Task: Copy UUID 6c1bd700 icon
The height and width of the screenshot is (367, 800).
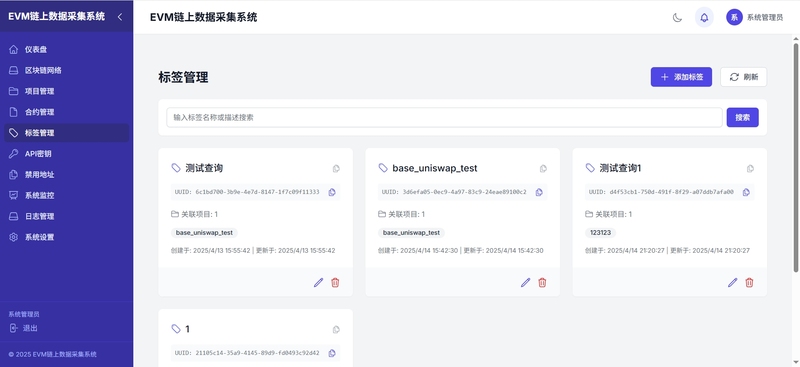Action: (332, 192)
